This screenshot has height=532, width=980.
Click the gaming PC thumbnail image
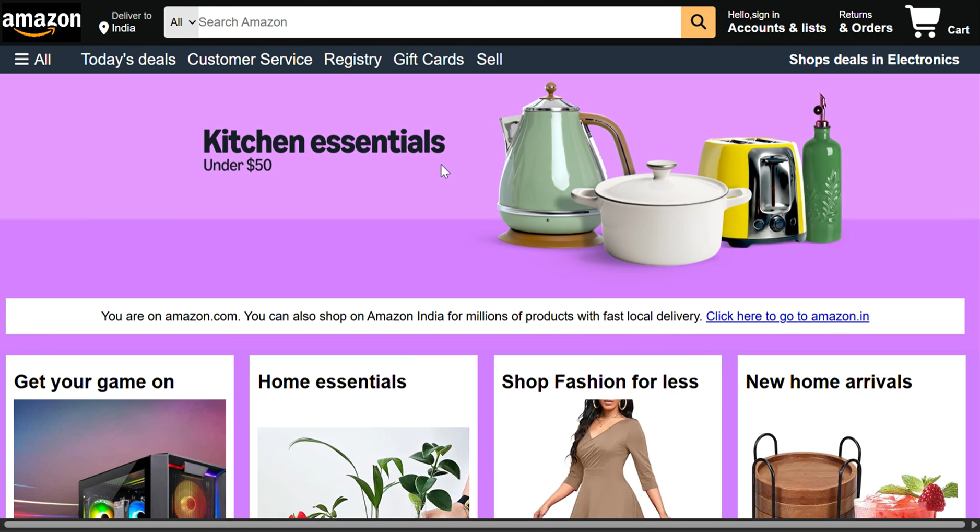pyautogui.click(x=120, y=458)
